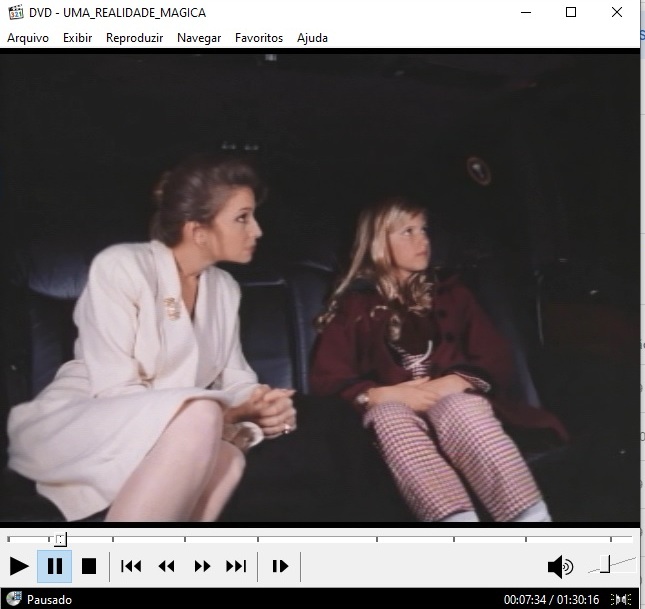
Task: Advance one frame with the step button
Action: coord(280,566)
